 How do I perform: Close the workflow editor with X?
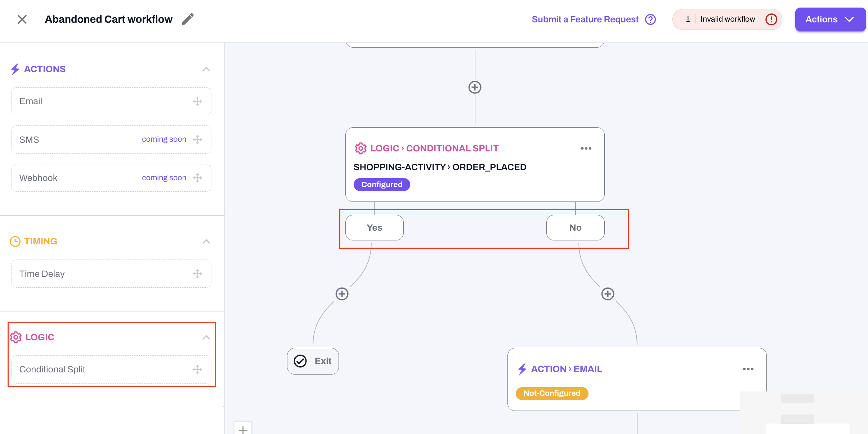coord(22,19)
